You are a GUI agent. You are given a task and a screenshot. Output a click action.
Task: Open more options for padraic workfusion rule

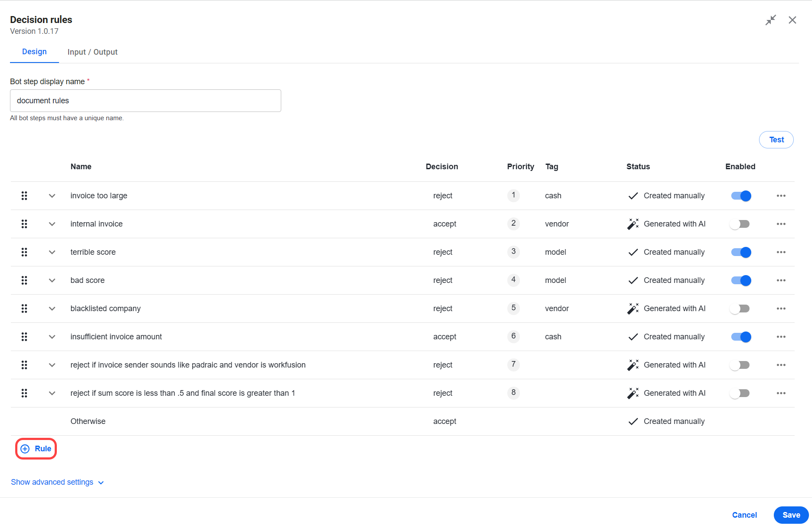pos(781,365)
